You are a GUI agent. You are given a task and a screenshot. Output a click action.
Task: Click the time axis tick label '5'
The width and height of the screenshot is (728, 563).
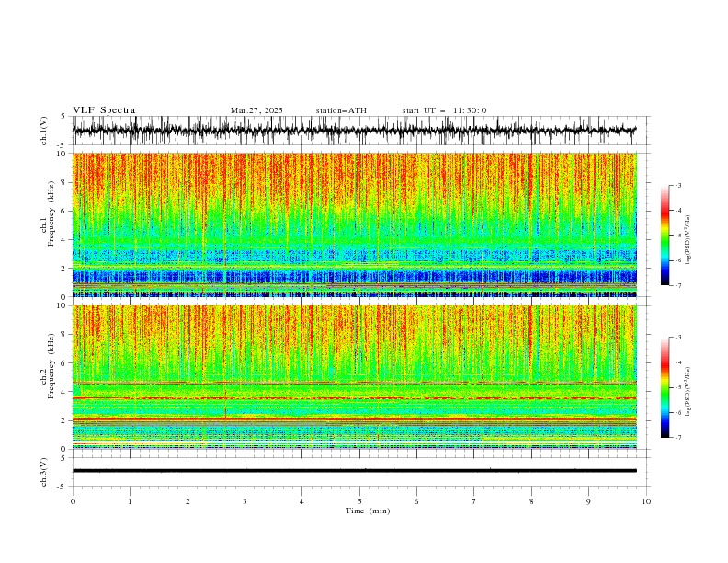pos(359,501)
